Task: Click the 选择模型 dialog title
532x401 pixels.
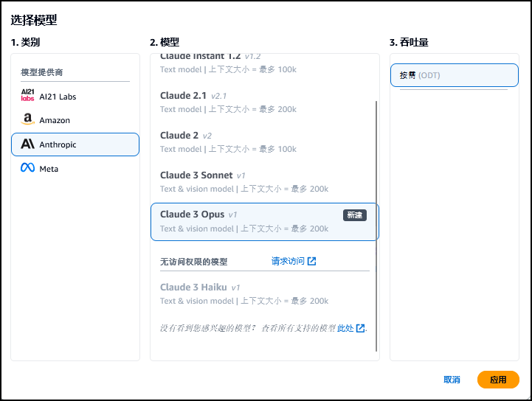Action: [x=34, y=20]
